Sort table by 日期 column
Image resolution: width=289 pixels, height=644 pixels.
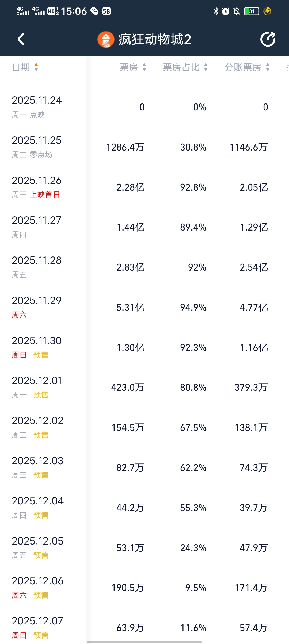click(x=25, y=67)
